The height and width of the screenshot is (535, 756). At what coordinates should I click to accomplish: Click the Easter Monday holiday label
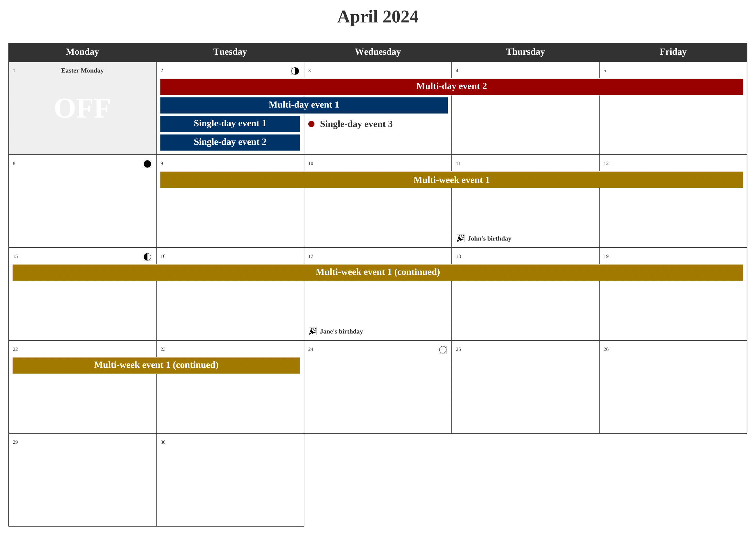tap(83, 71)
